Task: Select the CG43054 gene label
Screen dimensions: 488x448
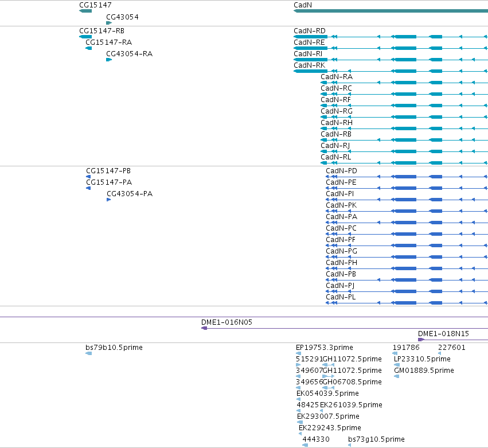Action: (122, 17)
